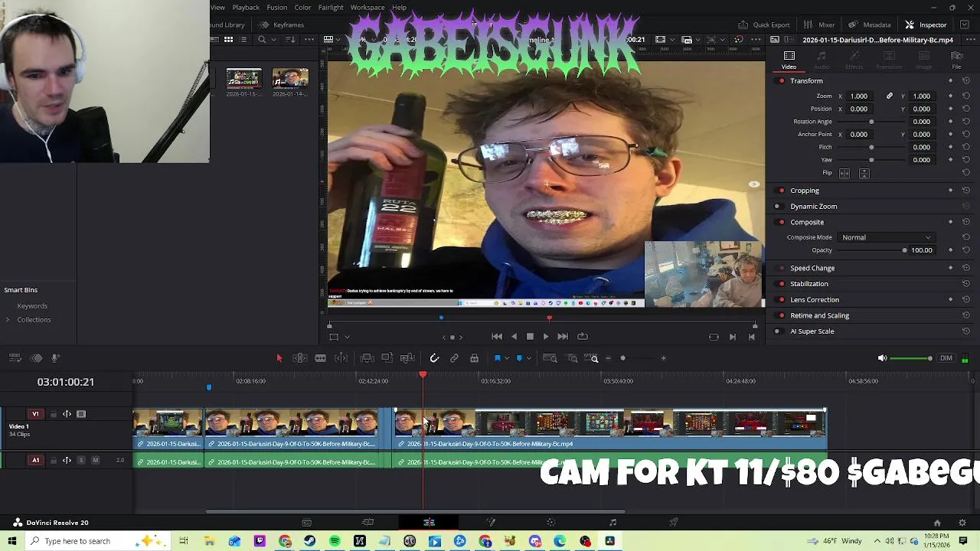Image resolution: width=980 pixels, height=551 pixels.
Task: Choose the Dynamic Trim Mode tool
Action: coord(320,358)
